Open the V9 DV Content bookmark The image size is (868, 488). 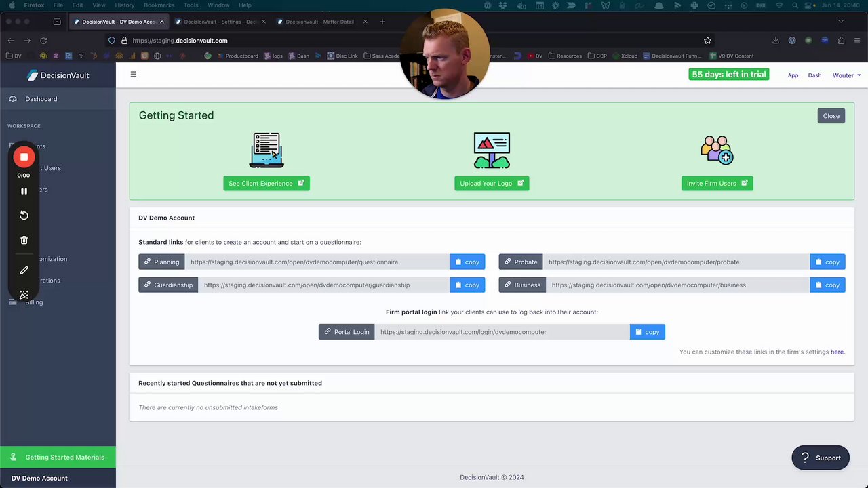pyautogui.click(x=731, y=56)
